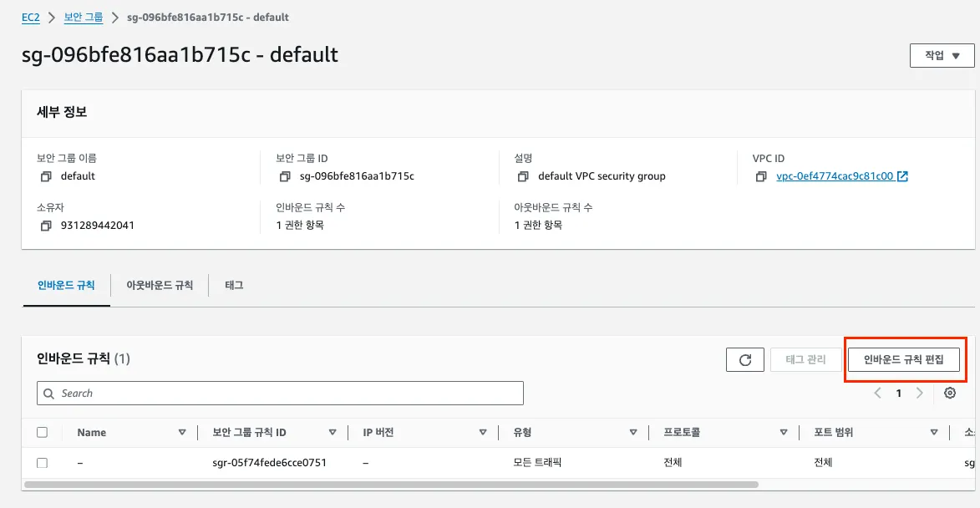Image resolution: width=980 pixels, height=508 pixels.
Task: Click 인바운드 규칙 편집 button
Action: [904, 359]
